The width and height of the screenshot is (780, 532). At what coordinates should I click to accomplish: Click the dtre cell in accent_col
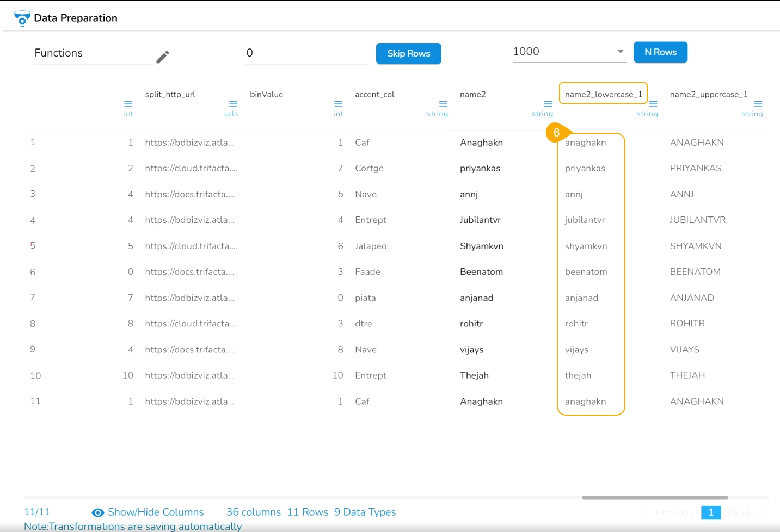(x=364, y=323)
